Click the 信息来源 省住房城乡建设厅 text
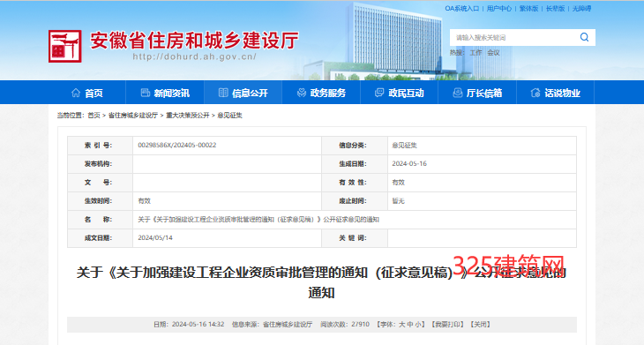 [x=272, y=325]
